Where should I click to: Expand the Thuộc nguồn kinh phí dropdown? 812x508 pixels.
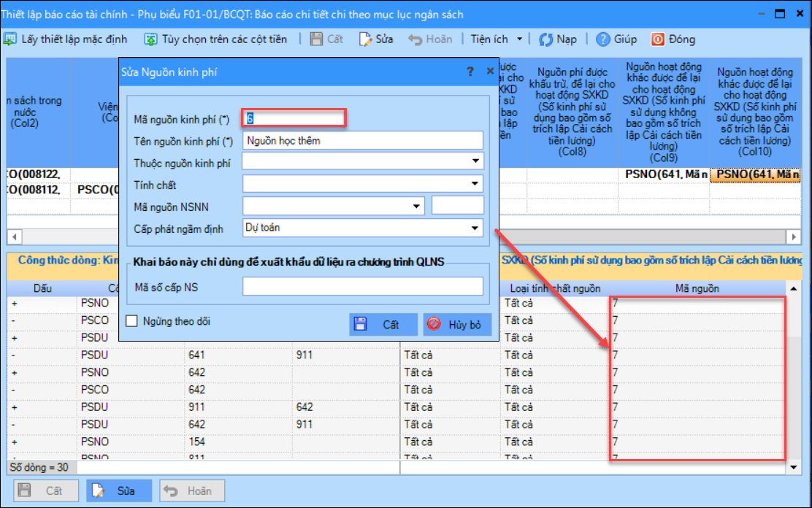(x=476, y=161)
